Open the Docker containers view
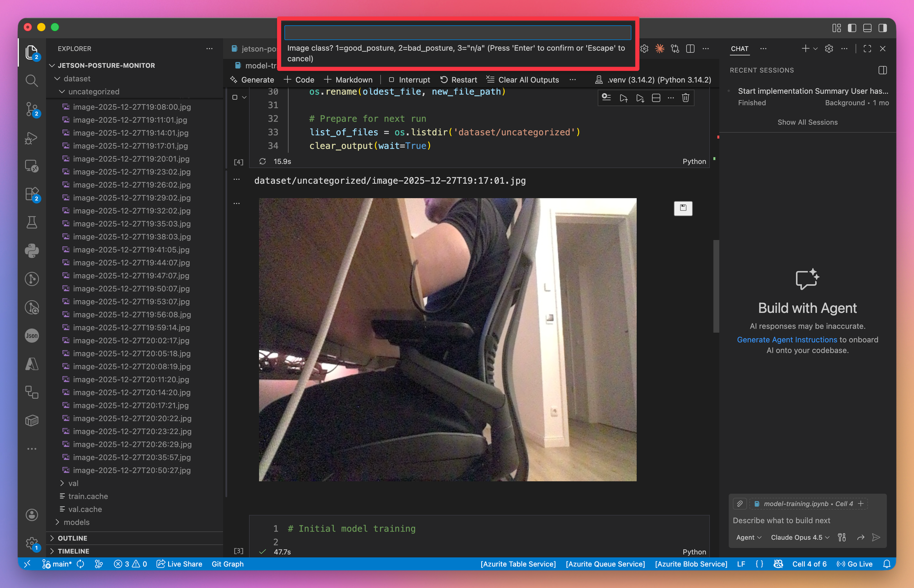 coord(32,420)
